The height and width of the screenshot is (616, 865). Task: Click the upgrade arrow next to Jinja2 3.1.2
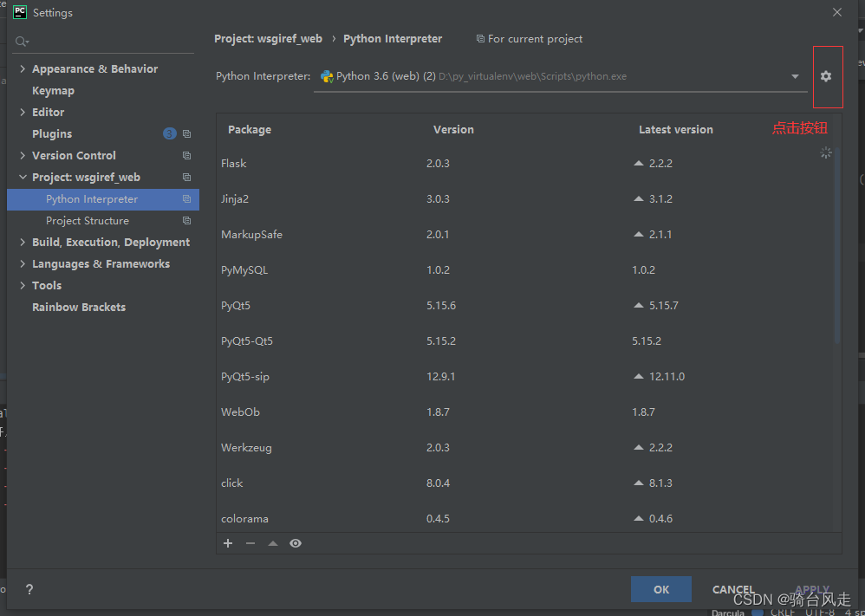tap(639, 198)
